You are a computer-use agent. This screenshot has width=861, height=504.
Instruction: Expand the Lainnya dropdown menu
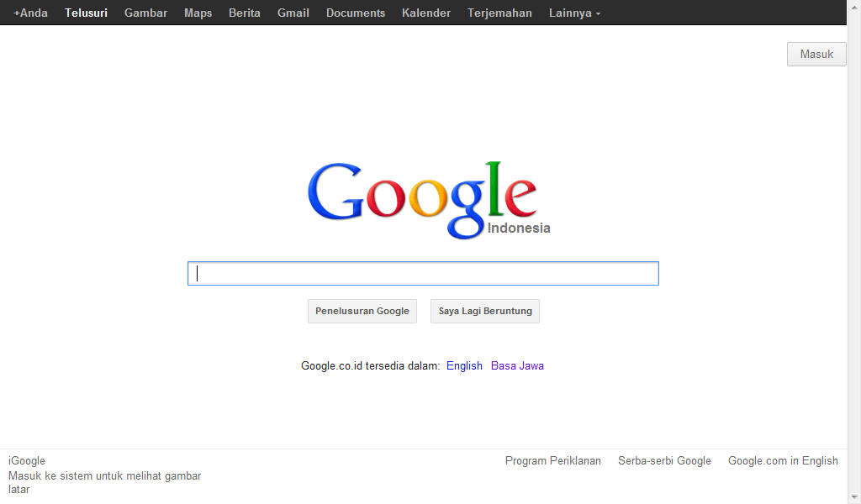point(574,13)
